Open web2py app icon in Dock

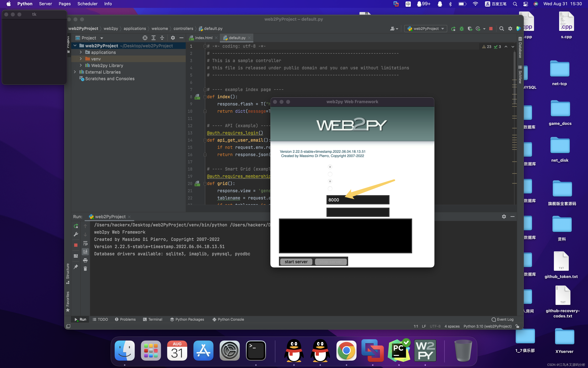(425, 351)
